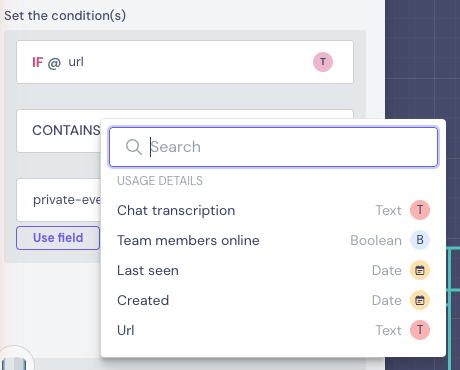Click the private-eve value input
The image size is (460, 370).
pyautogui.click(x=59, y=200)
